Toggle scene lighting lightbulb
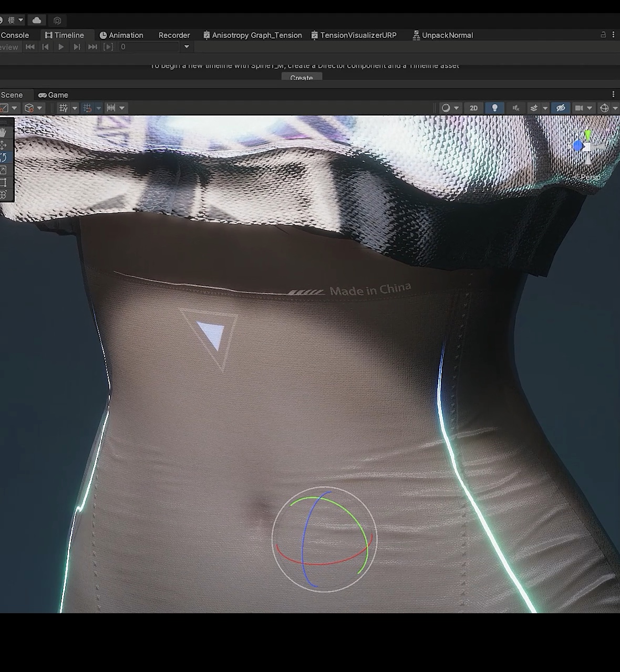Viewport: 620px width, 672px height. click(x=494, y=108)
